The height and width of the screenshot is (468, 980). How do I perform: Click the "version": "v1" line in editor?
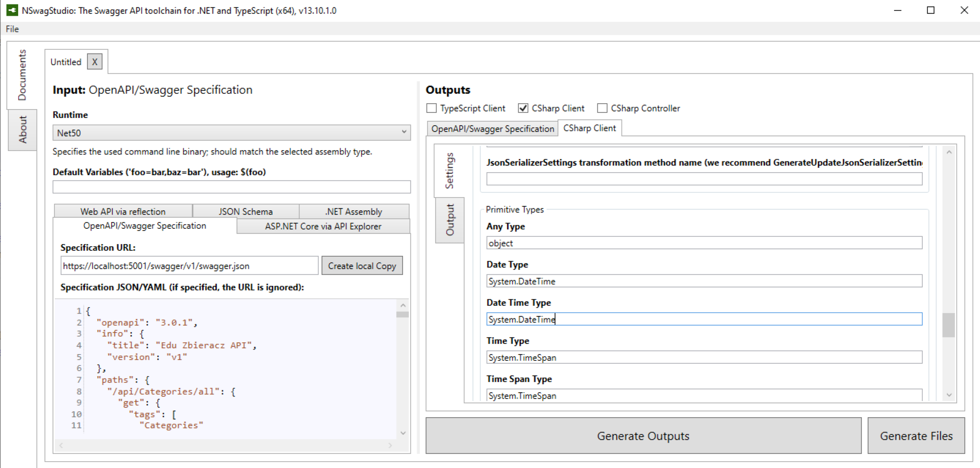(x=147, y=357)
